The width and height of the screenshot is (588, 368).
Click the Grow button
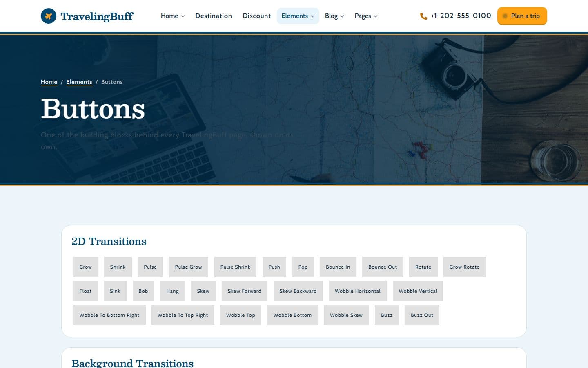86,267
